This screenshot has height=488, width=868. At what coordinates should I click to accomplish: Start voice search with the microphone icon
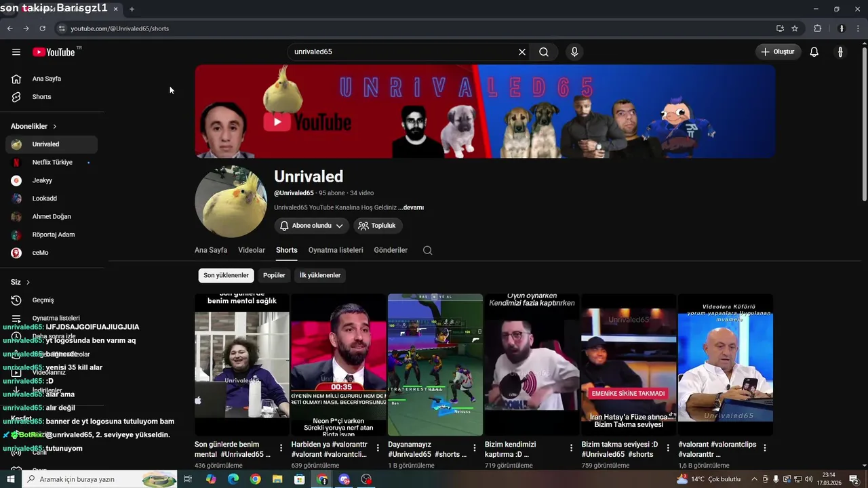(x=574, y=52)
